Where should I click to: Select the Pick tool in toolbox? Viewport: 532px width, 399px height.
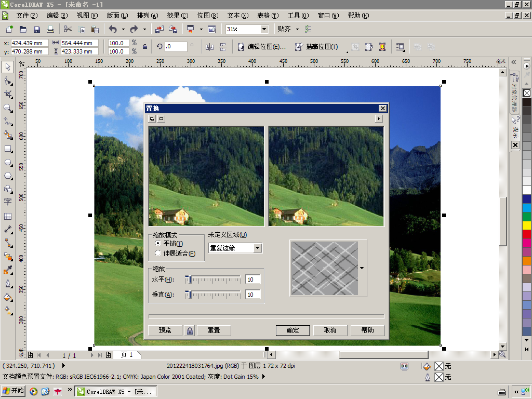(x=8, y=67)
